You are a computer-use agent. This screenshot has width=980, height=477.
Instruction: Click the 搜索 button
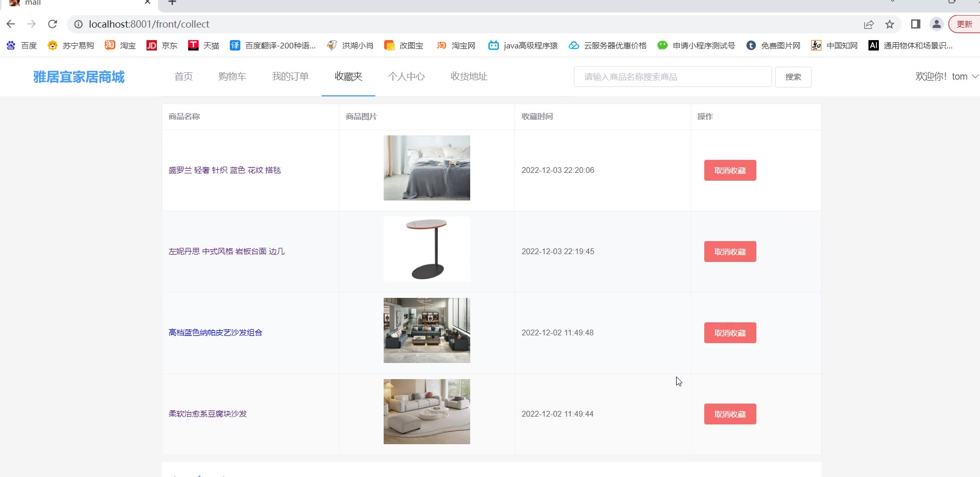[x=793, y=77]
